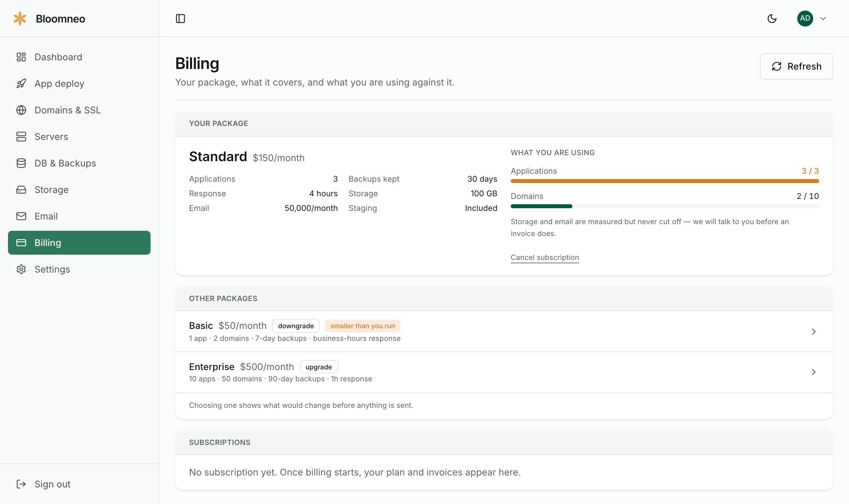Click the Cancel subscription link

[x=545, y=257]
